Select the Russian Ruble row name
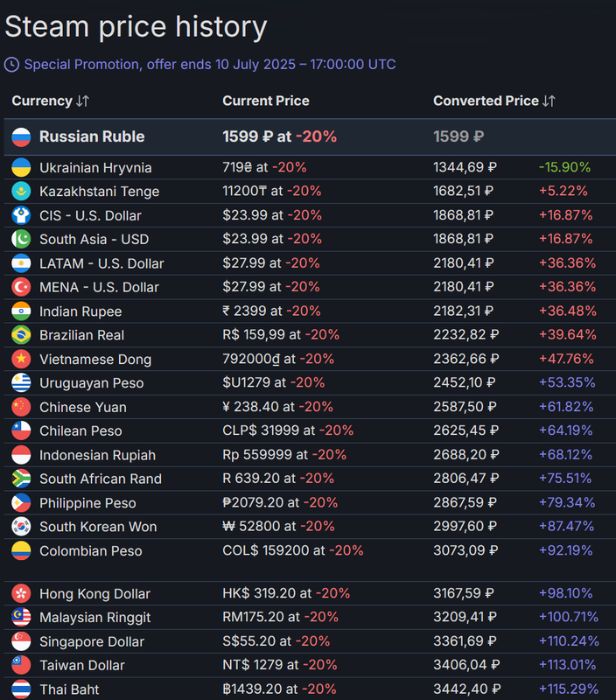Viewport: 616px width, 700px height. click(92, 136)
